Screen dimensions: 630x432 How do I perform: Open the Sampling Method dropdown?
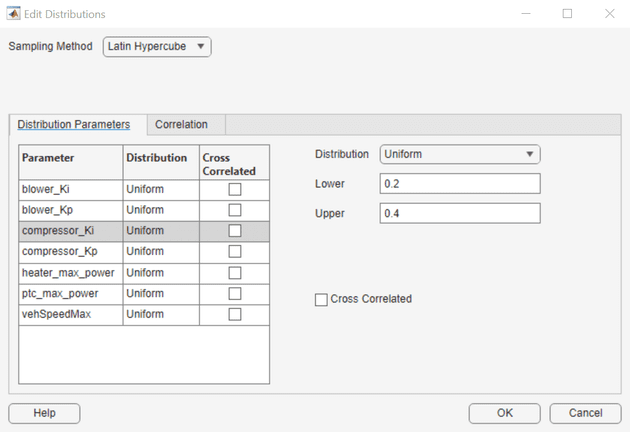pos(157,47)
